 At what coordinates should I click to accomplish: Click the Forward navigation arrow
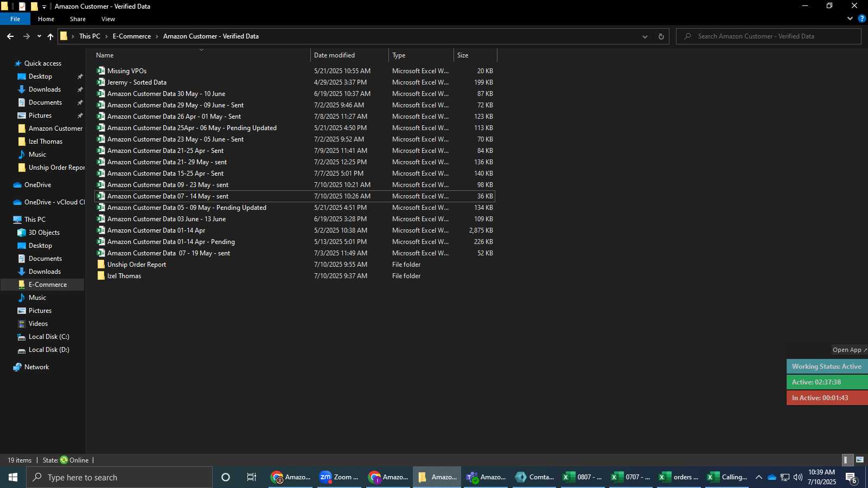click(x=26, y=36)
